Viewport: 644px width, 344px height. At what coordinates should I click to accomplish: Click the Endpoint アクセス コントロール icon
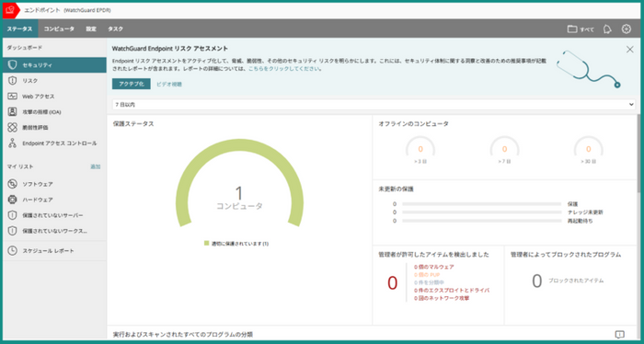(12, 143)
